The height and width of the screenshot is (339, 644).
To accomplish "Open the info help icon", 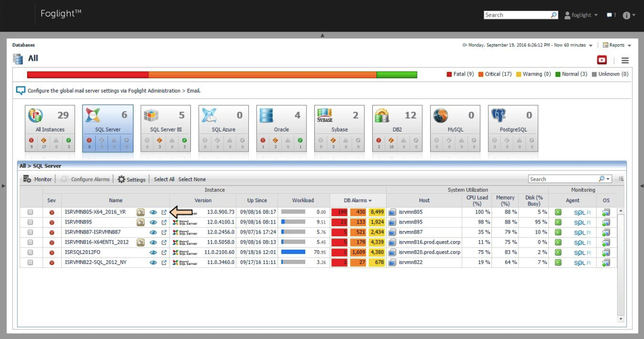I will (x=625, y=15).
